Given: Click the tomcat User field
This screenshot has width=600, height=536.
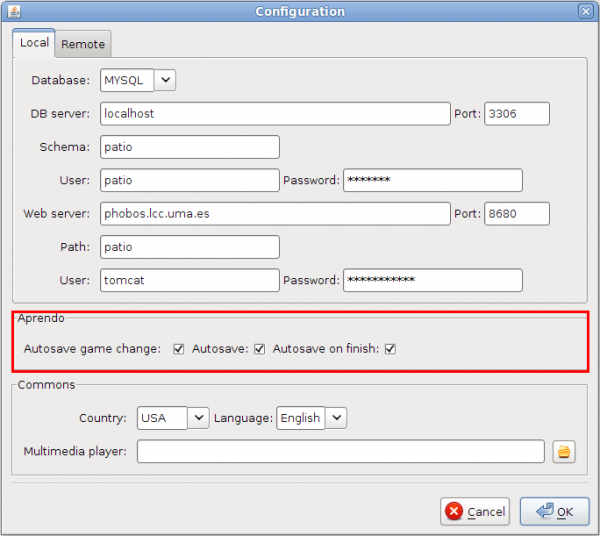Looking at the screenshot, I should [x=190, y=280].
